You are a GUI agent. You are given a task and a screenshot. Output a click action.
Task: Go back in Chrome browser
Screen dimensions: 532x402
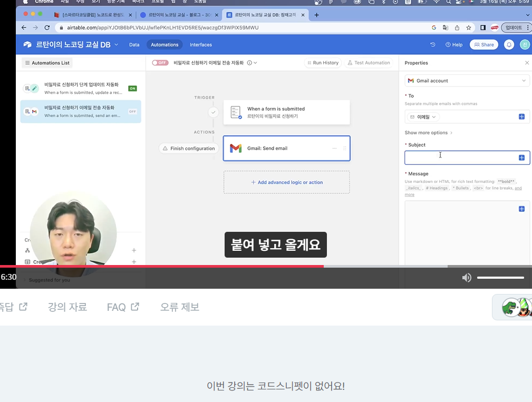click(24, 27)
